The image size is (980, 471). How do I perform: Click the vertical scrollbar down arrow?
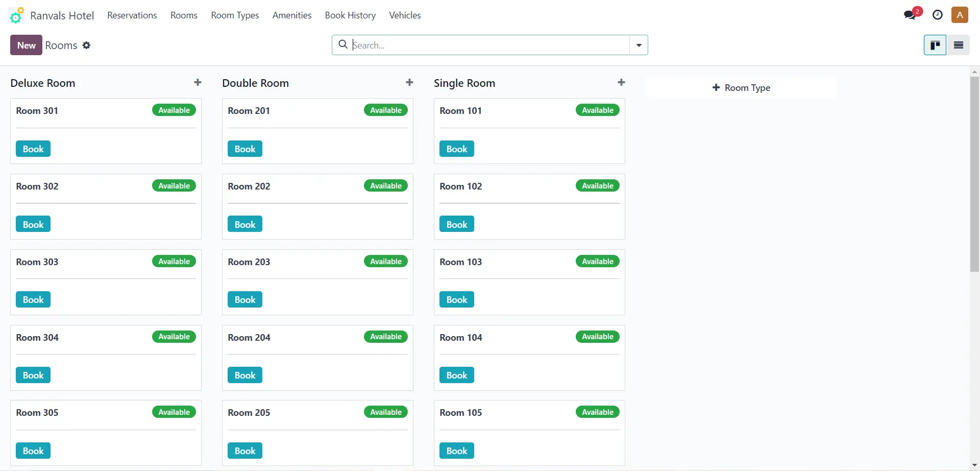pos(974,465)
